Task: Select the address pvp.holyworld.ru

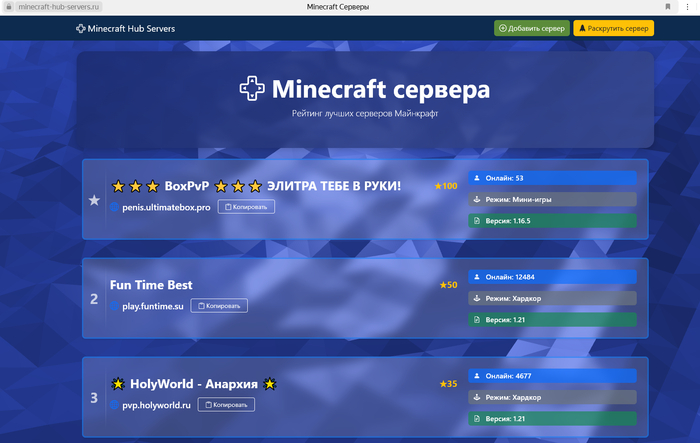Action: (x=156, y=405)
